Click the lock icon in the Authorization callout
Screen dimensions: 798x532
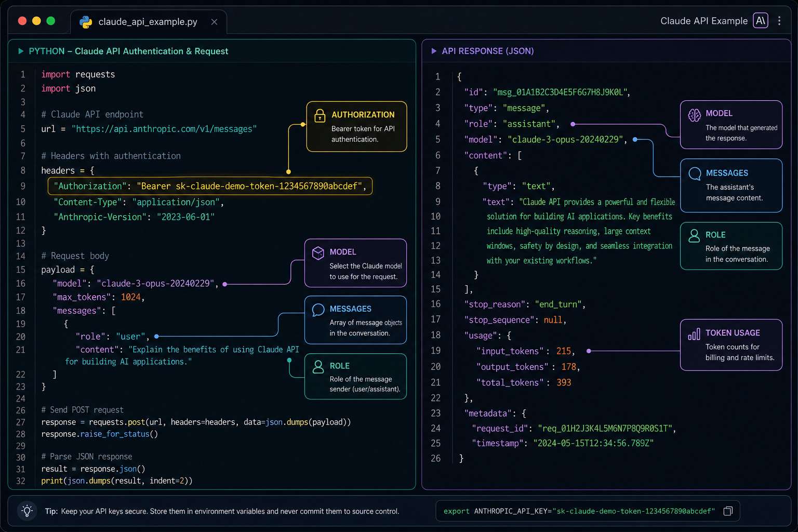(320, 116)
